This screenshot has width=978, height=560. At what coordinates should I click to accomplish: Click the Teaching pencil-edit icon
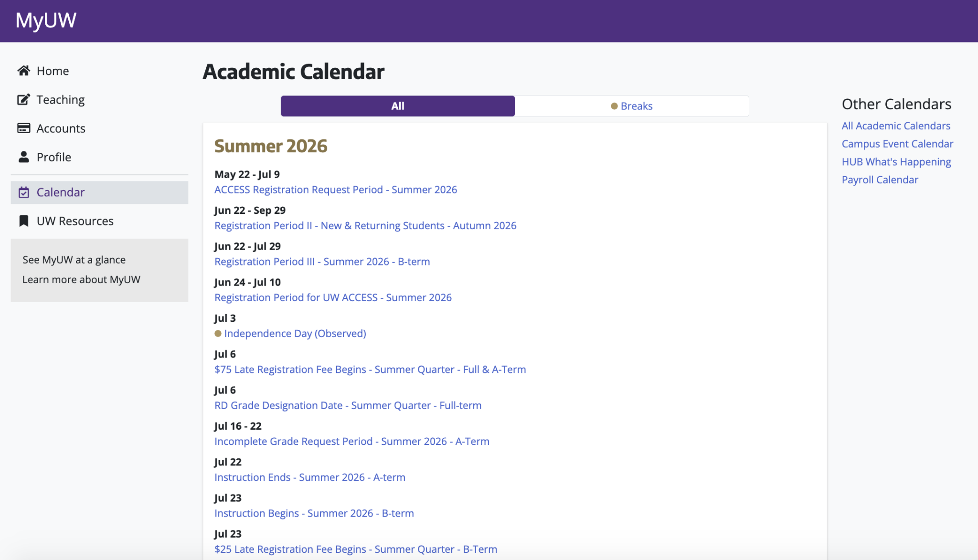coord(24,99)
